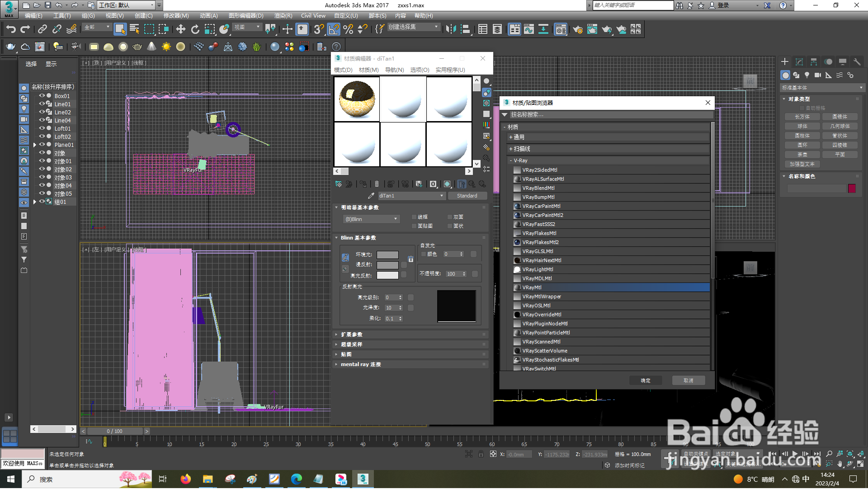Toggle the backlight icon in material editor
Viewport: 868px width, 489px height.
(x=486, y=92)
